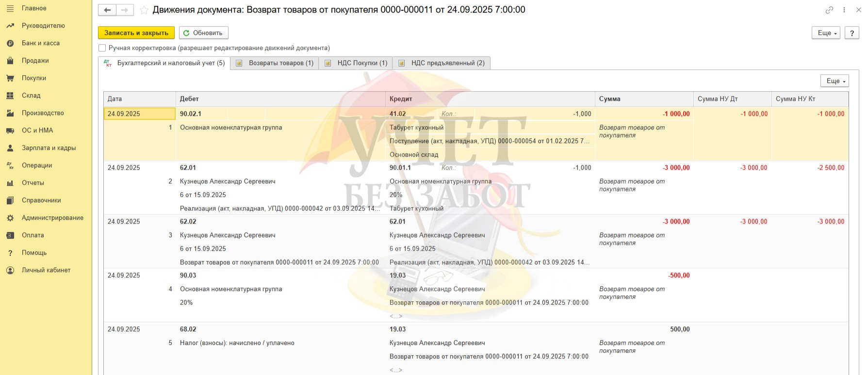Open the Покупки shopping cart icon
This screenshot has width=868, height=375.
tap(10, 78)
